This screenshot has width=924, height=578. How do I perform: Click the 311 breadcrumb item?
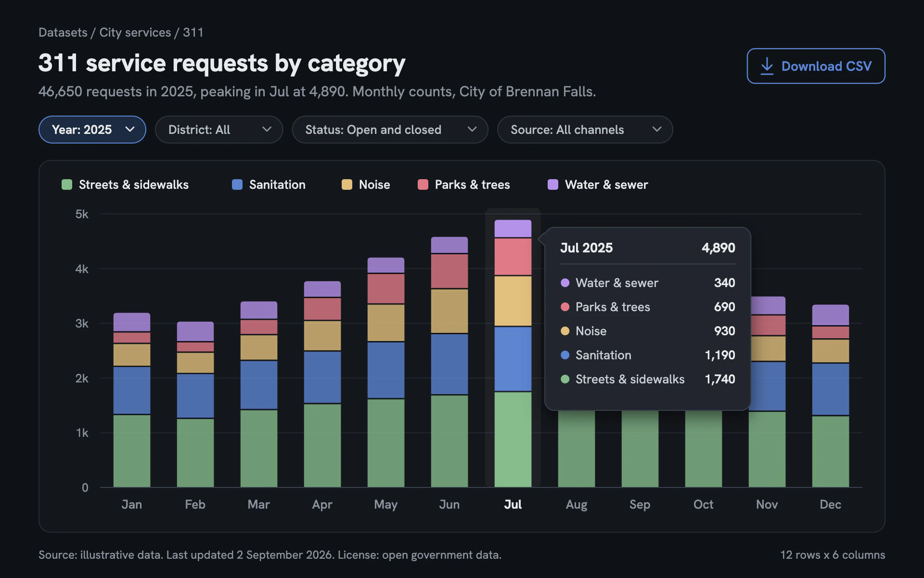click(193, 32)
